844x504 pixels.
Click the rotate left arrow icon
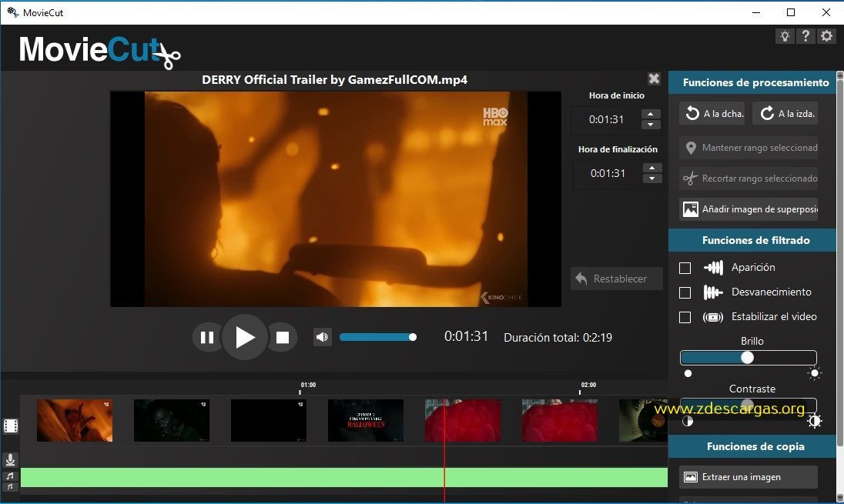pyautogui.click(x=767, y=113)
